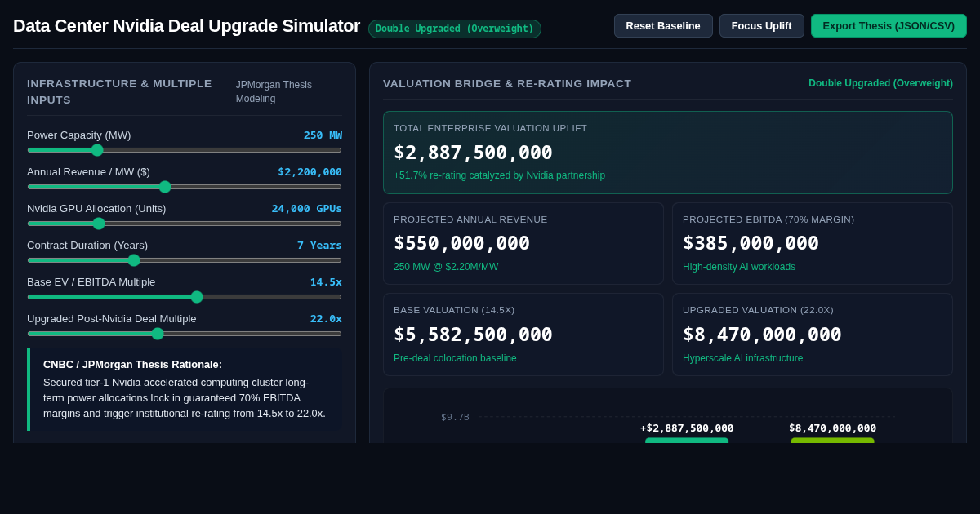980x514 pixels.
Task: Adjust the Power Capacity (MW) slider
Action: [x=185, y=150]
